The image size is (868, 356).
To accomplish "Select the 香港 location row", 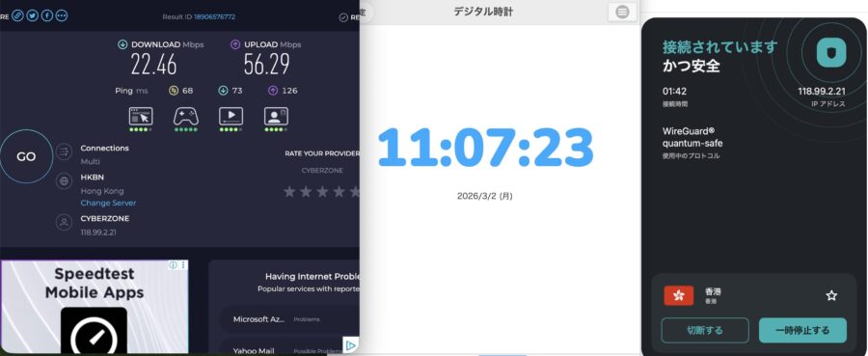I will point(754,295).
